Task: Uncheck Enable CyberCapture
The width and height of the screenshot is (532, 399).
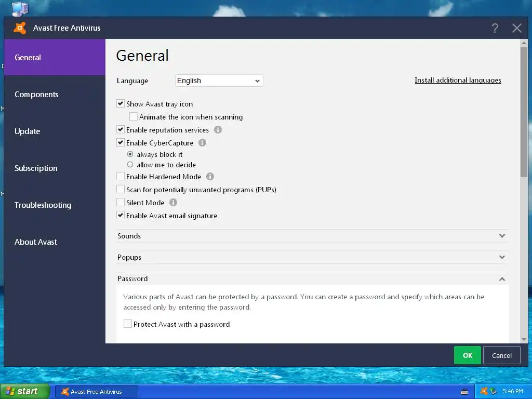Action: 121,142
